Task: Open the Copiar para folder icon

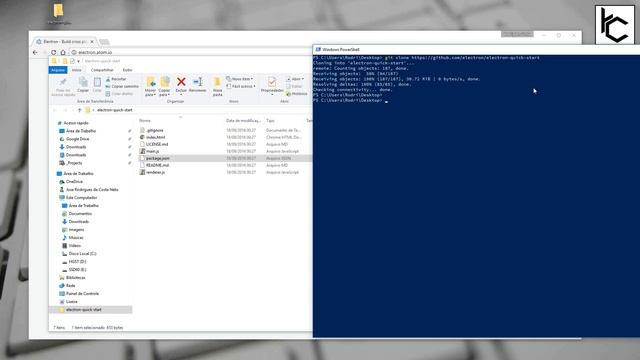Action: (165, 82)
